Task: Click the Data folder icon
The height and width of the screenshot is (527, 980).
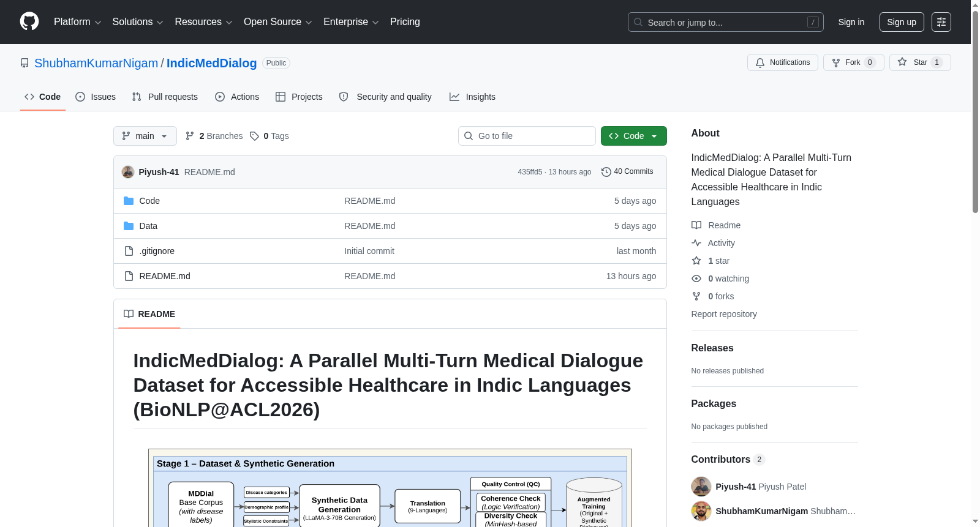Action: click(x=129, y=226)
